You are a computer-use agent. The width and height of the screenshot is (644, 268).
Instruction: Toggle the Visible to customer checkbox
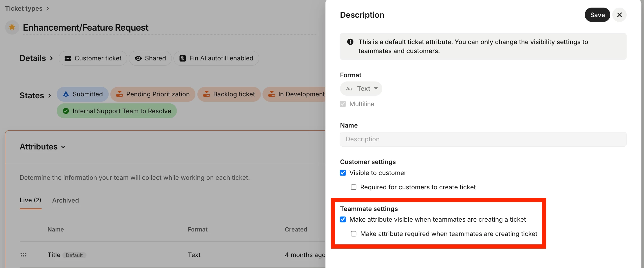point(343,173)
